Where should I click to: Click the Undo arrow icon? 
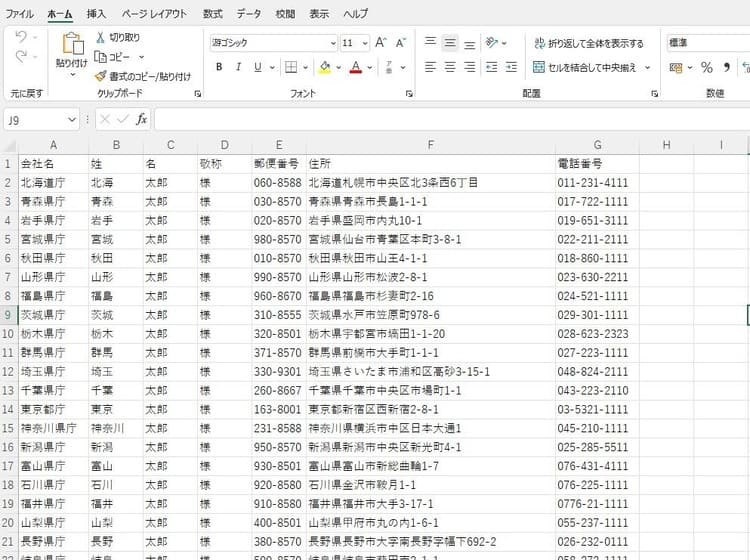[21, 37]
